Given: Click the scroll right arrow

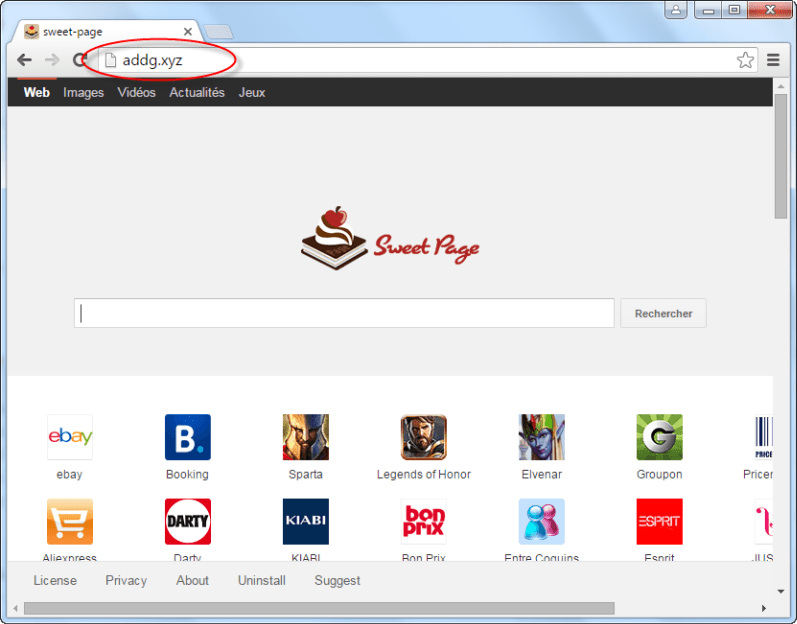Looking at the screenshot, I should 763,608.
